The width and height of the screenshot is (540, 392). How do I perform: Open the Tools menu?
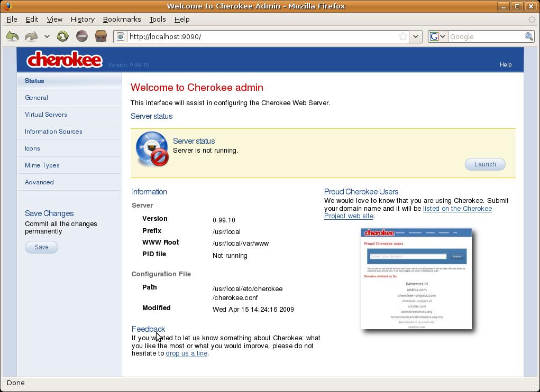pyautogui.click(x=157, y=19)
